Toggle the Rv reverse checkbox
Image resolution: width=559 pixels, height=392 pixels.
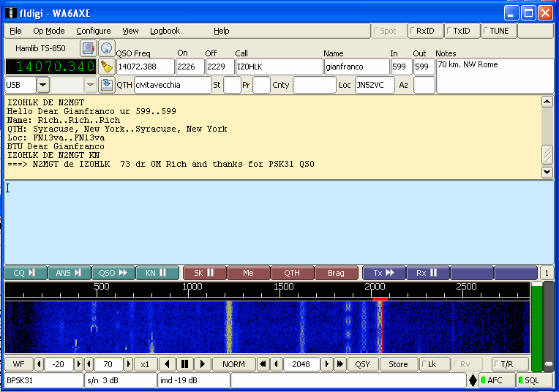pos(467,364)
